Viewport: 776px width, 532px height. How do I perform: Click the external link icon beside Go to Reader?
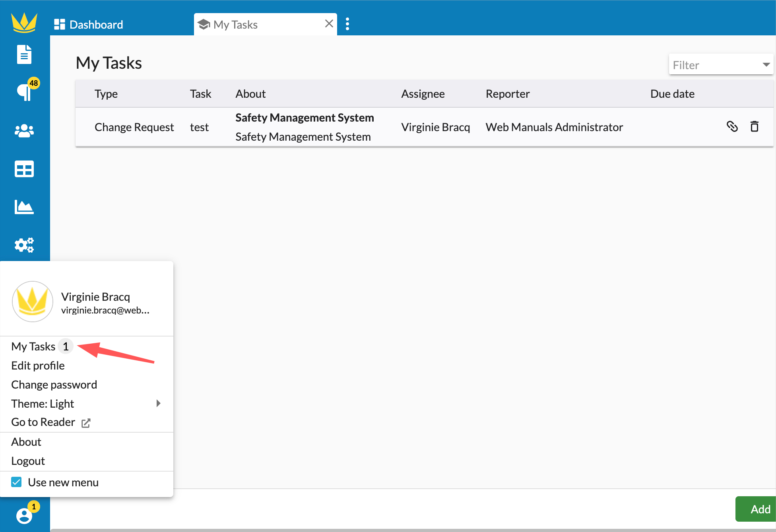coord(86,423)
